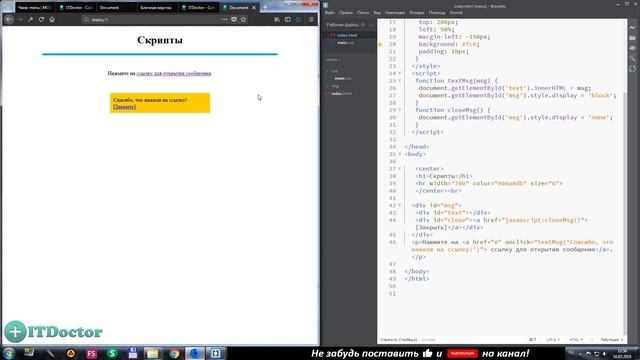This screenshot has width=640, height=360.
Task: Switch to the second ITDoctor browser tab
Action: [x=198, y=7]
